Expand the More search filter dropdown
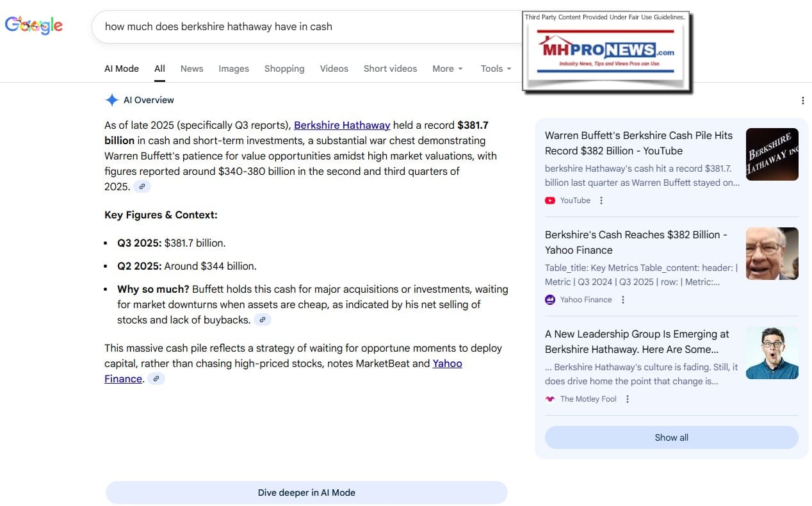 (447, 69)
